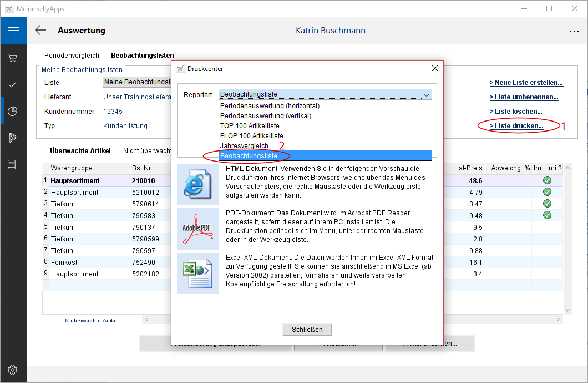Open the hamburger menu in the sidebar
Viewport: 588px width, 383px height.
tap(13, 30)
